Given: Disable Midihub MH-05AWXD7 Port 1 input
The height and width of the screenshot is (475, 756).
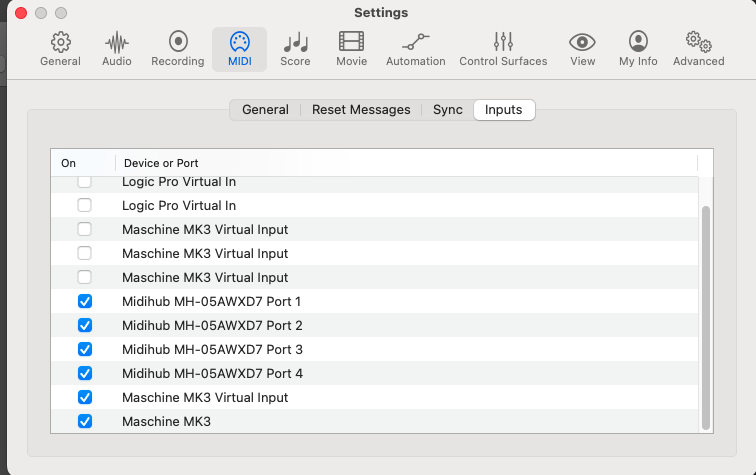Looking at the screenshot, I should (x=85, y=301).
